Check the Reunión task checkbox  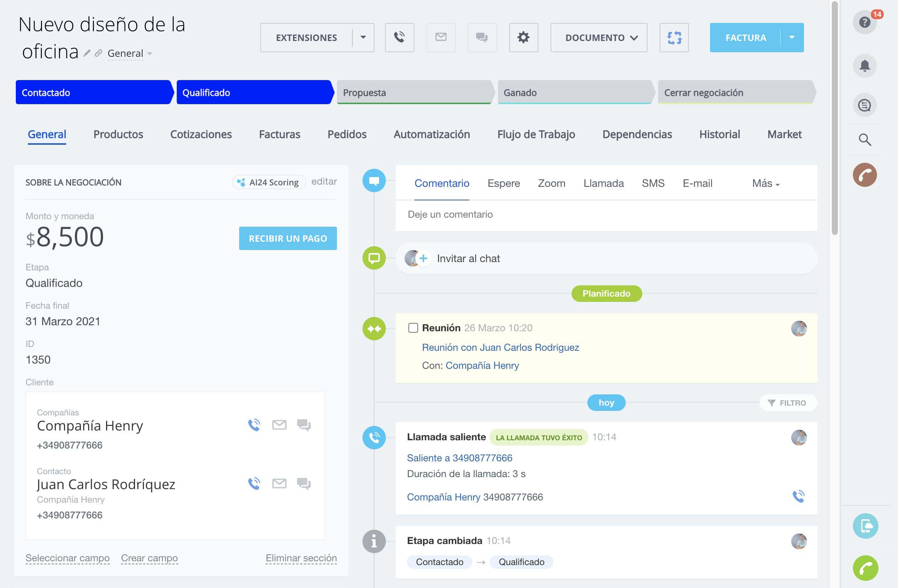[x=413, y=327]
